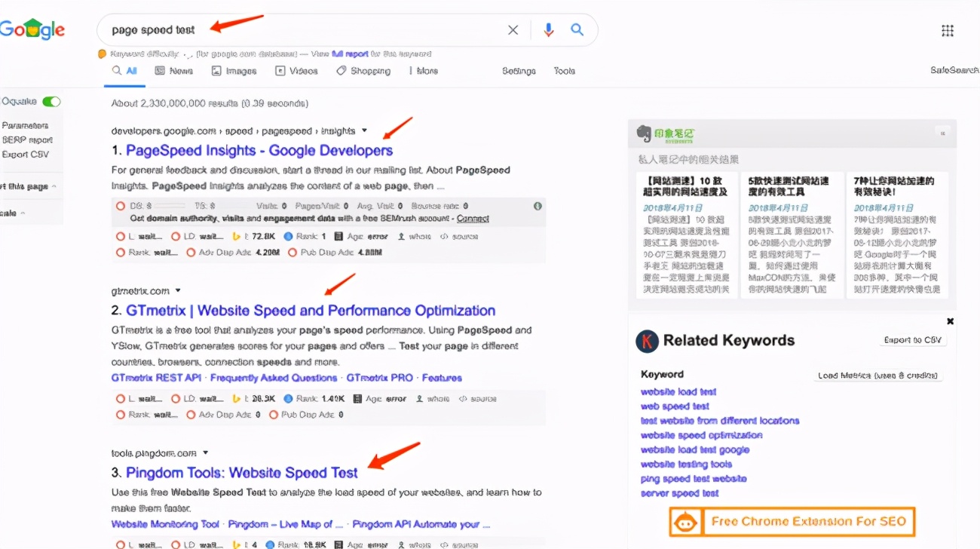The image size is (980, 549).
Task: Collapse the Evernote panel with minus button
Action: point(942,133)
